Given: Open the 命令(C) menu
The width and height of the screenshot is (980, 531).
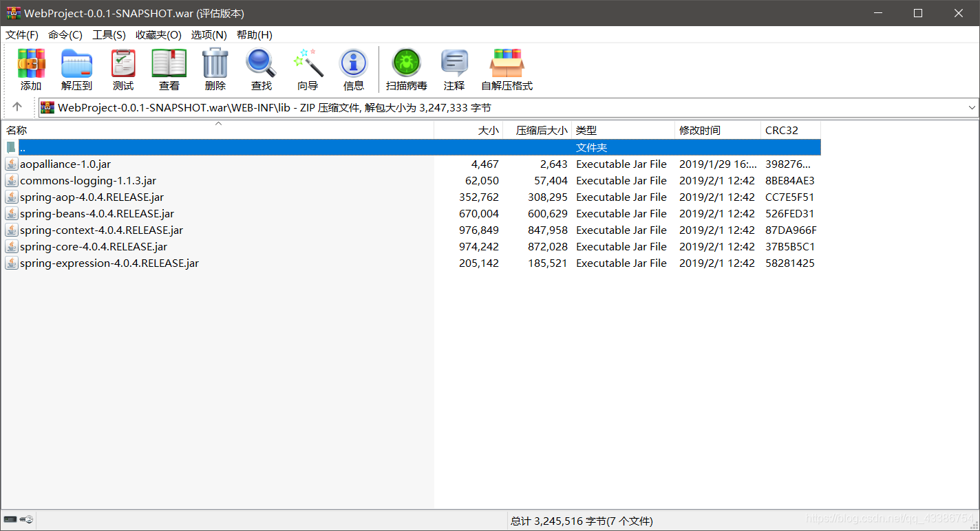Looking at the screenshot, I should tap(65, 35).
